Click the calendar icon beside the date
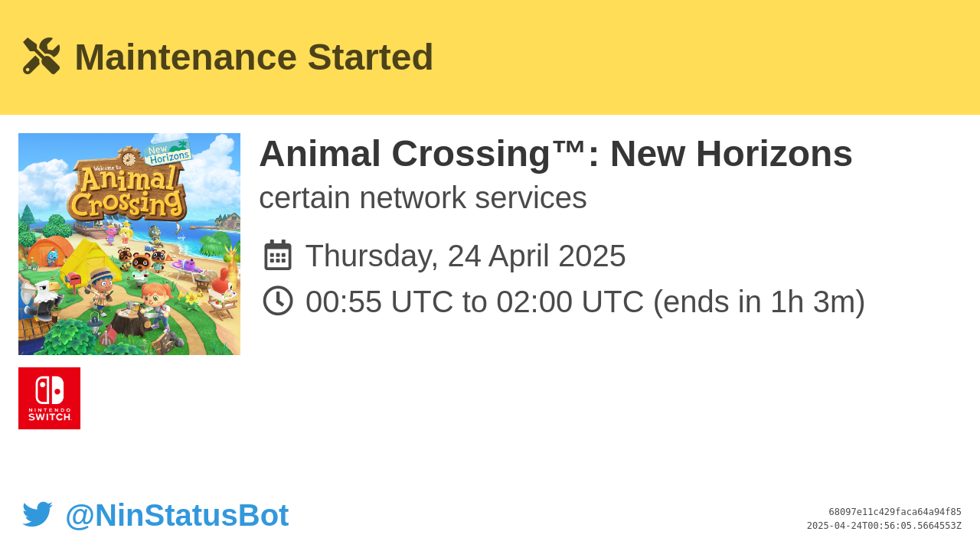This screenshot has height=551, width=980. [x=278, y=256]
